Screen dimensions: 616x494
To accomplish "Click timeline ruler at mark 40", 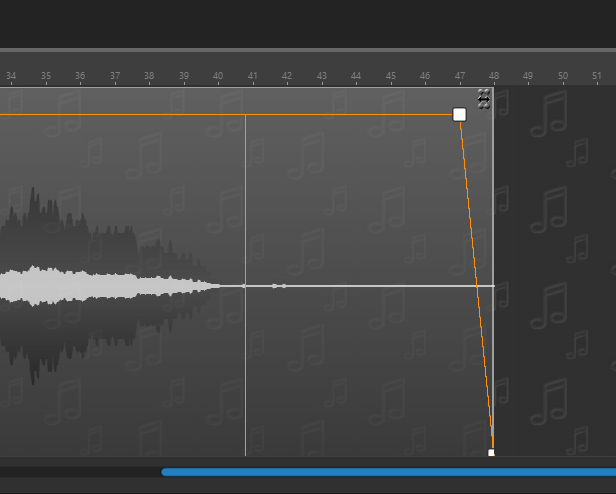I will 218,76.
